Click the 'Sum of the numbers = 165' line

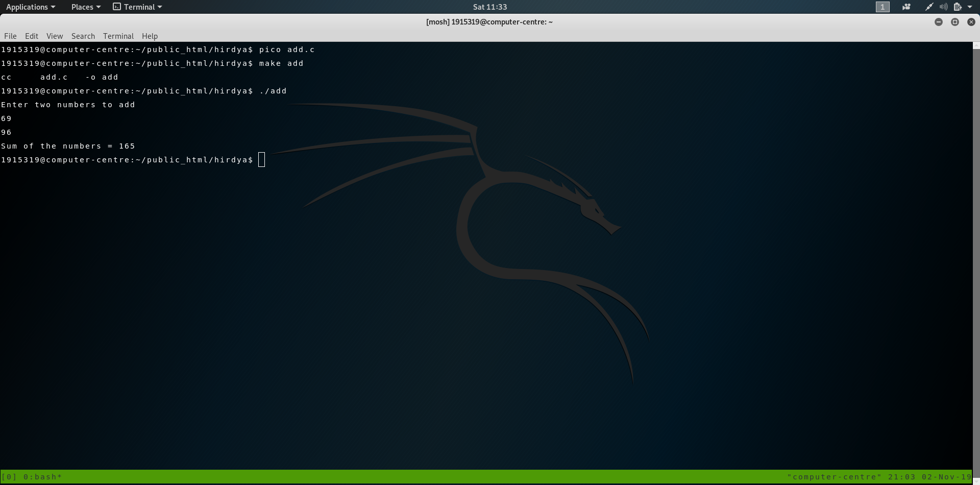(68, 146)
